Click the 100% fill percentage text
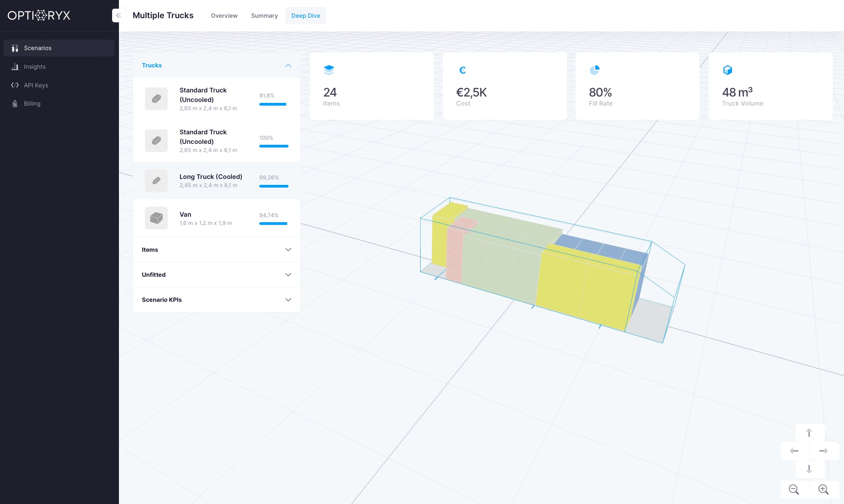The height and width of the screenshot is (504, 844). pyautogui.click(x=267, y=138)
